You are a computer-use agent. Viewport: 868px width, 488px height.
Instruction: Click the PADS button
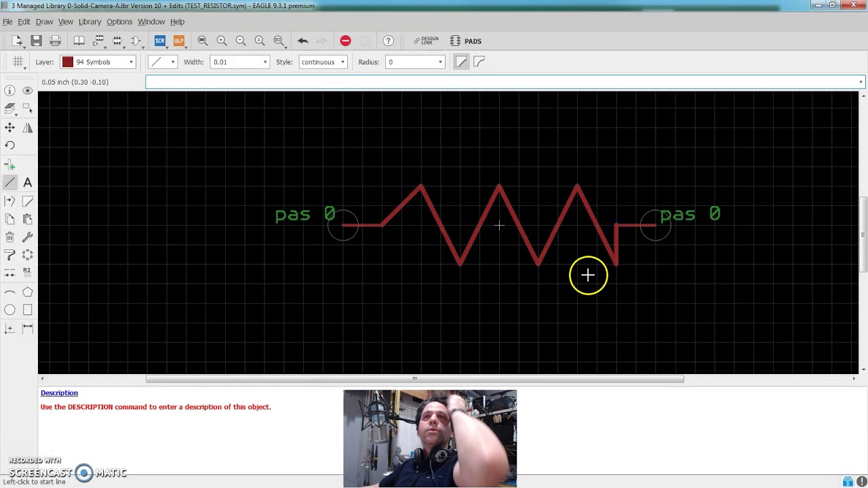(x=466, y=41)
